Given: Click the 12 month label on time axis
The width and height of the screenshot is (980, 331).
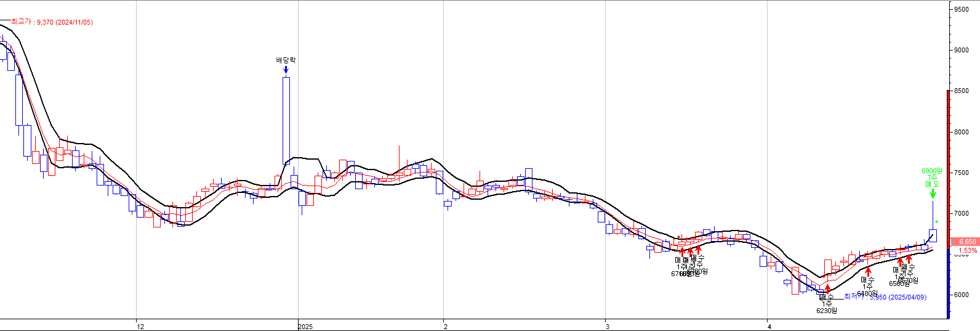Looking at the screenshot, I should tap(140, 326).
